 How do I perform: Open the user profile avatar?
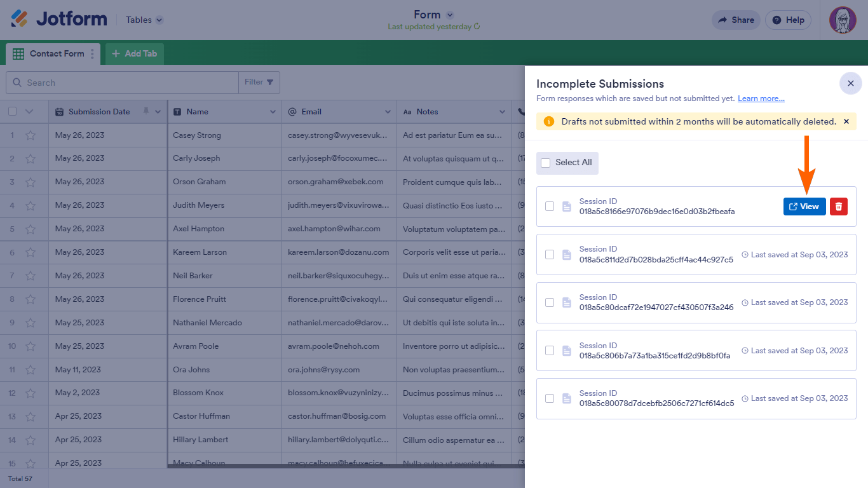843,20
